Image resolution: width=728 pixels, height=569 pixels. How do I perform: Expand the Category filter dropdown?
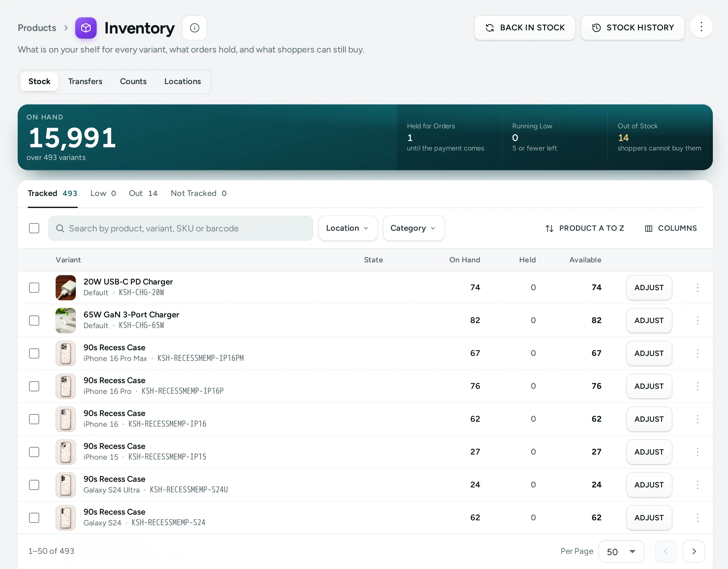click(x=413, y=228)
